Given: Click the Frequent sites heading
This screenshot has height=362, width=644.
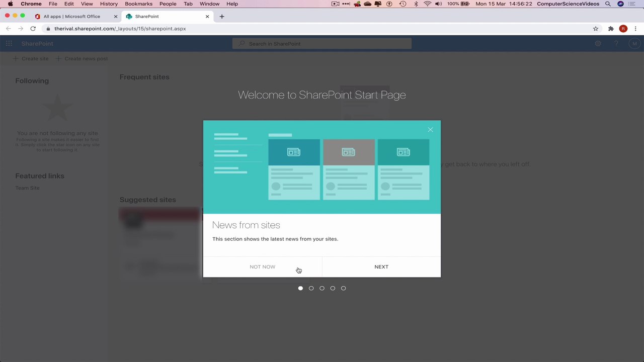Looking at the screenshot, I should click(144, 77).
